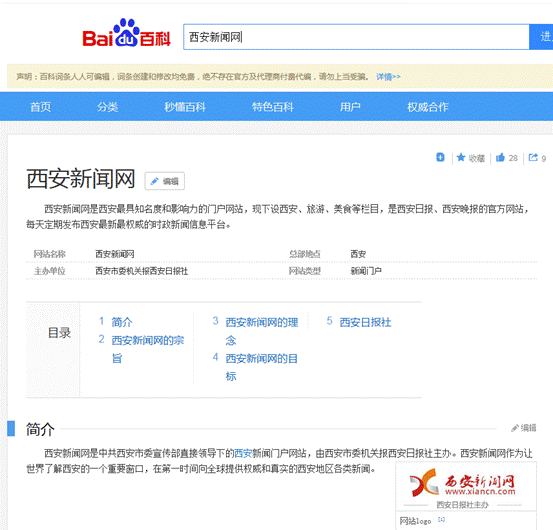Go to the 首页 nav tab
This screenshot has width=553, height=530.
(41, 106)
